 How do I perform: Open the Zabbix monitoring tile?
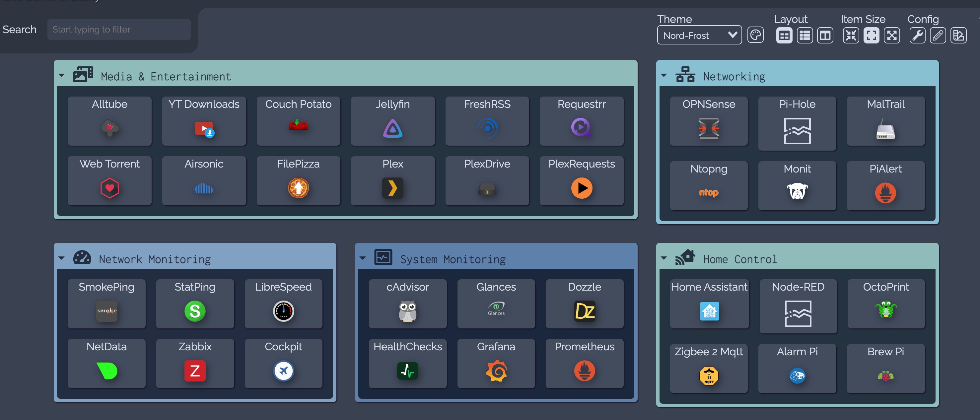click(195, 363)
